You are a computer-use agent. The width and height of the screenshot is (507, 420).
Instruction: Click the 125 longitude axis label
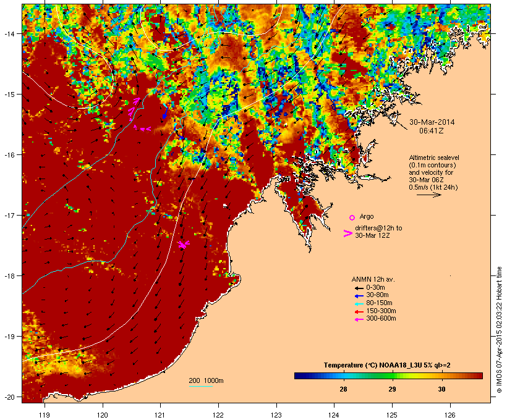[392, 415]
